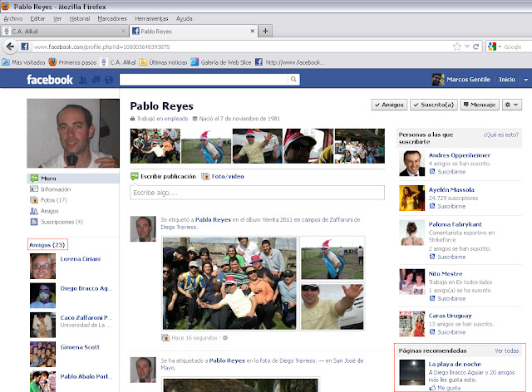Screen dimensions: 532x392
Task: Go to Inicio in Facebook header
Action: (507, 80)
